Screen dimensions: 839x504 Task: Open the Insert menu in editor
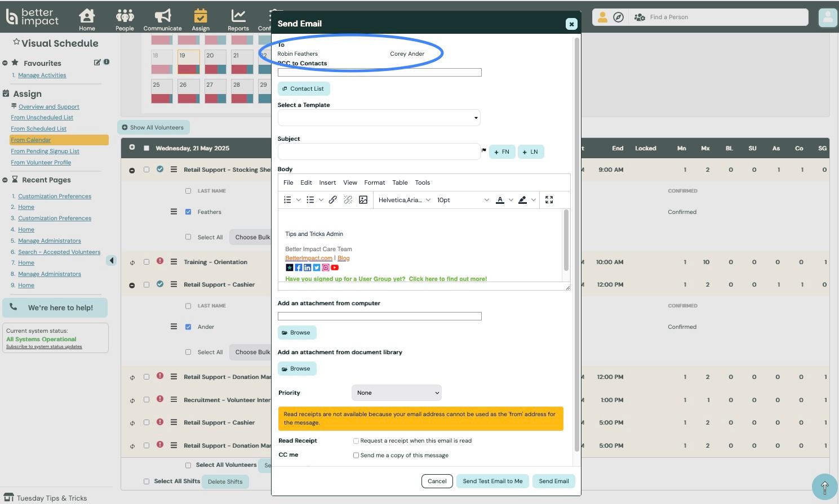(x=327, y=182)
